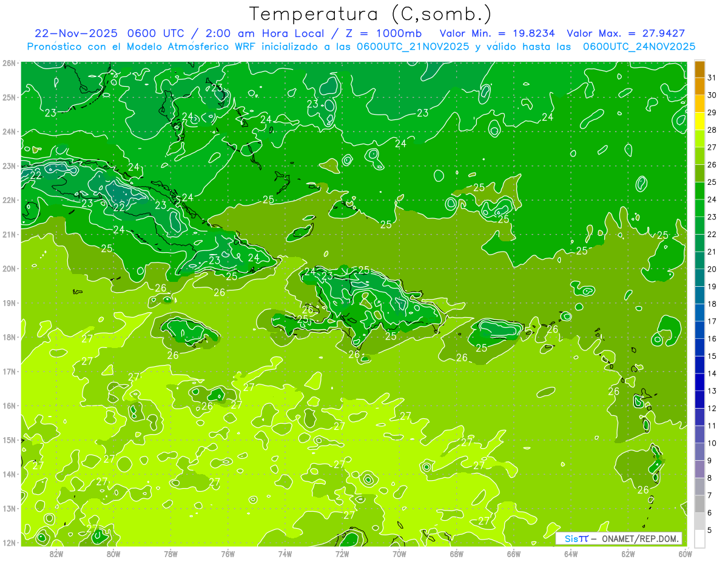Click the '26N' latitude axis label
The width and height of the screenshot is (728, 562).
10,63
